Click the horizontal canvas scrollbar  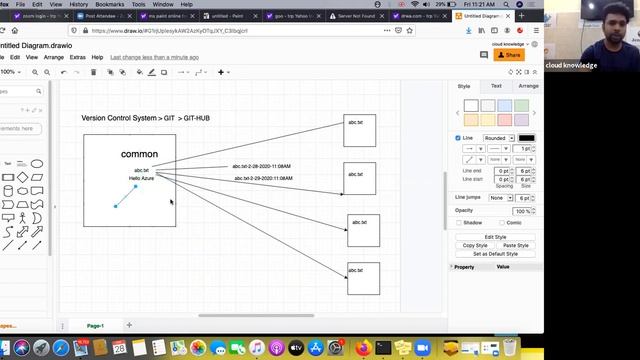[256, 316]
